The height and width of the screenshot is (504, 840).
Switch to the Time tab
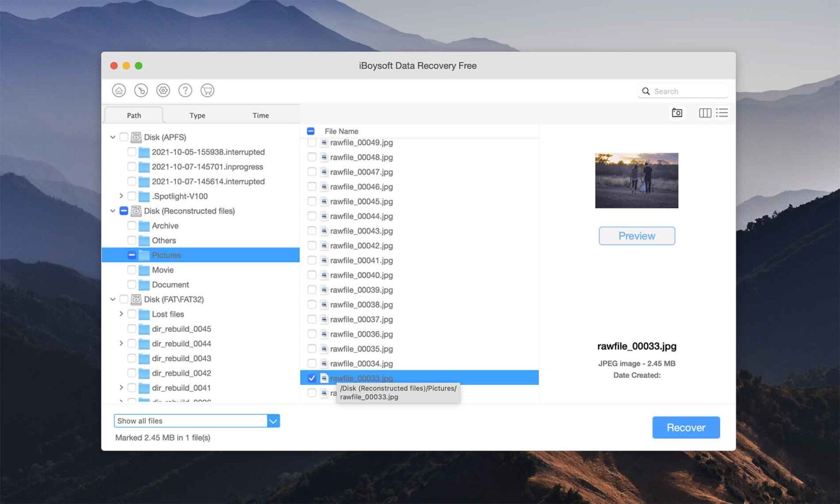[261, 115]
